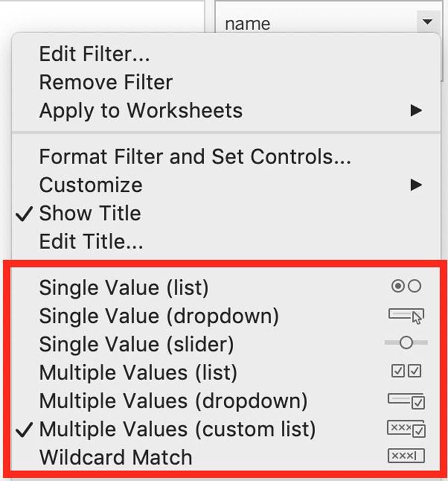Open the name filter dropdown arrow
Screen dimensions: 448x481
[x=427, y=22]
